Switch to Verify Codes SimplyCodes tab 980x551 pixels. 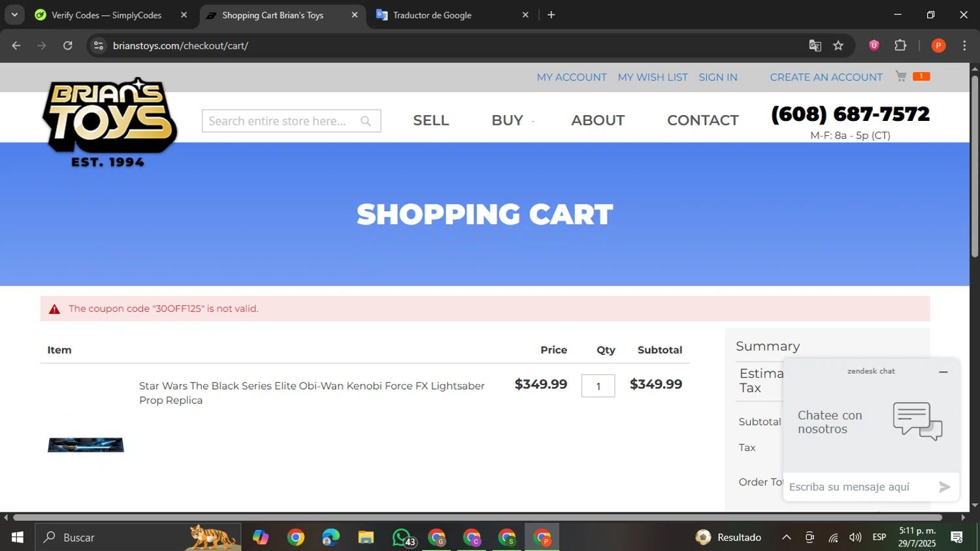pyautogui.click(x=106, y=14)
